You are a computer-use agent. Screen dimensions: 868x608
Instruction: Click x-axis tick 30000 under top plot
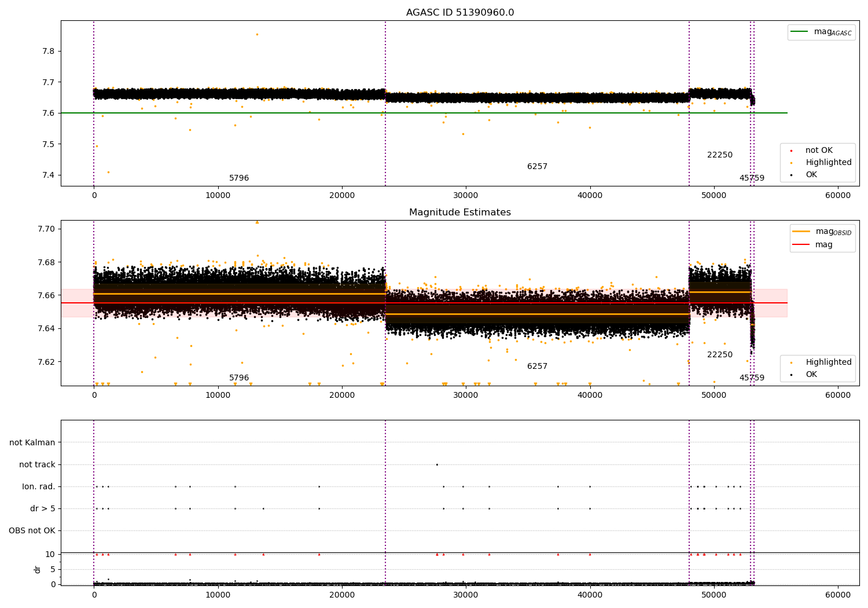pos(466,196)
